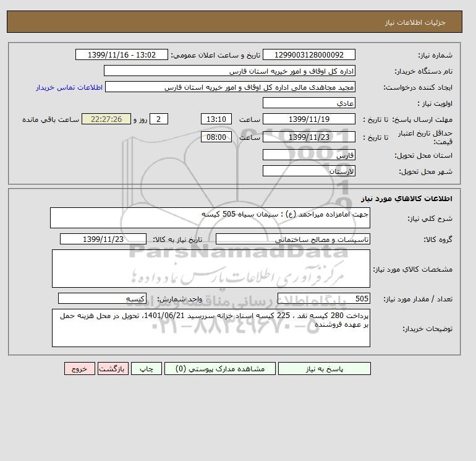Click the delivery province field فارس
This screenshot has width=476, height=461.
click(308, 155)
